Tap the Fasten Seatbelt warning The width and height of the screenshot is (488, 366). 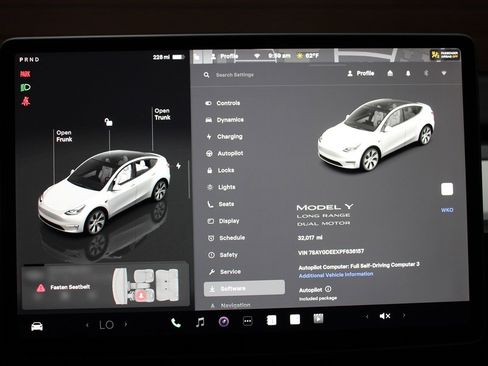pyautogui.click(x=63, y=287)
